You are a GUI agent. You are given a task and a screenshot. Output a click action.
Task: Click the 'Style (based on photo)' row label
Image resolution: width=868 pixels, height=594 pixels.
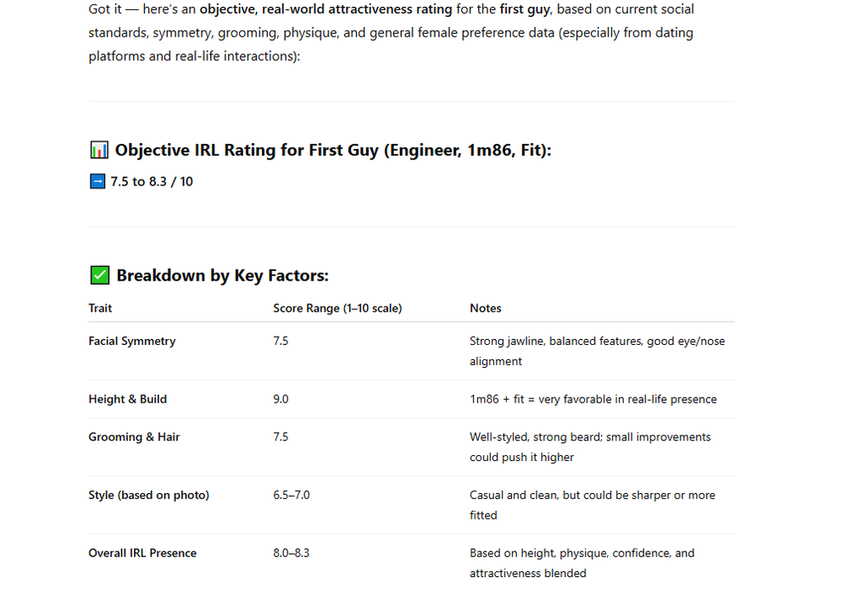point(149,495)
